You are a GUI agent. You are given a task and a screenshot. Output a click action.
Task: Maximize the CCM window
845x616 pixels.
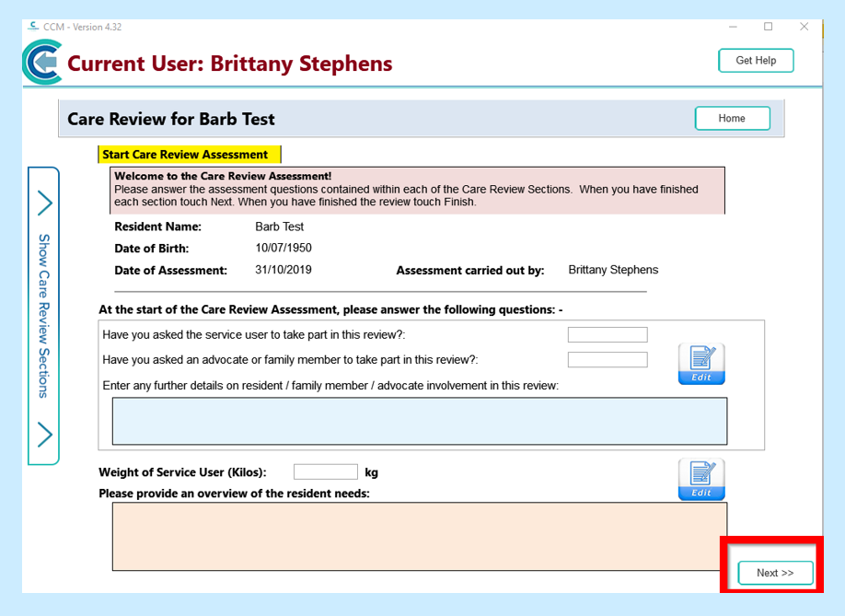click(768, 27)
